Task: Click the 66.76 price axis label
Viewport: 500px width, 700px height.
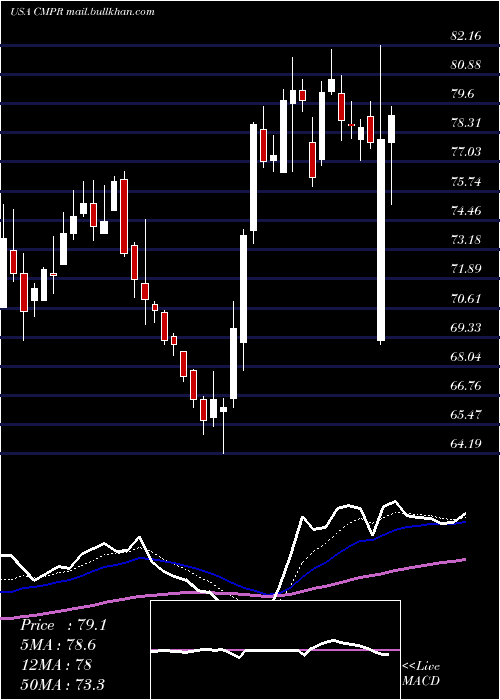Action: click(x=466, y=385)
